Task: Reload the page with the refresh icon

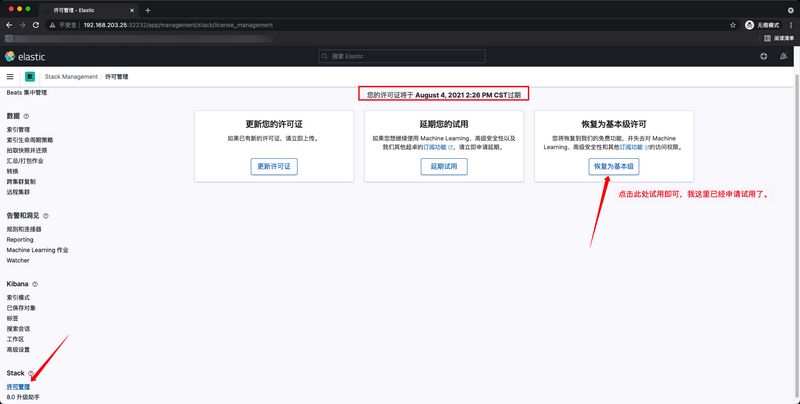Action: click(x=36, y=25)
